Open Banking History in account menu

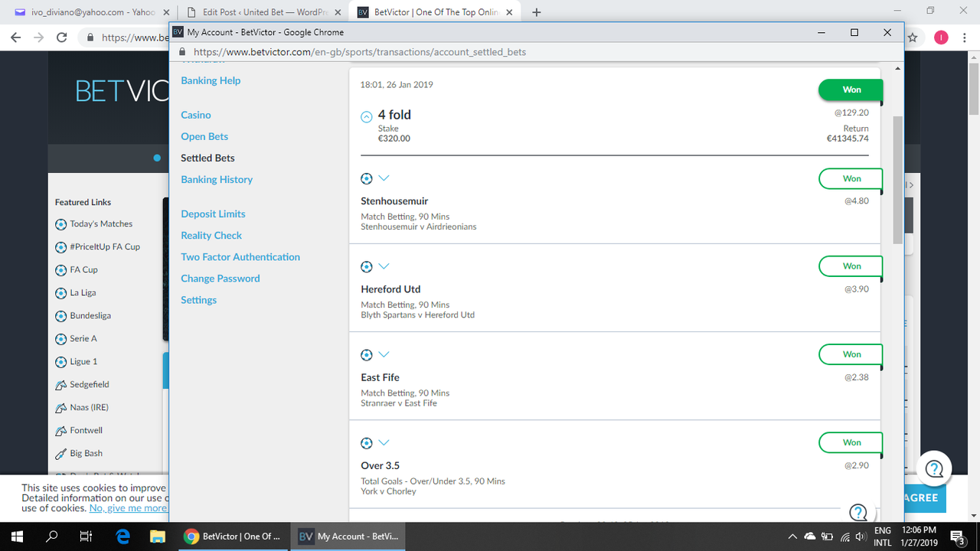pyautogui.click(x=217, y=179)
